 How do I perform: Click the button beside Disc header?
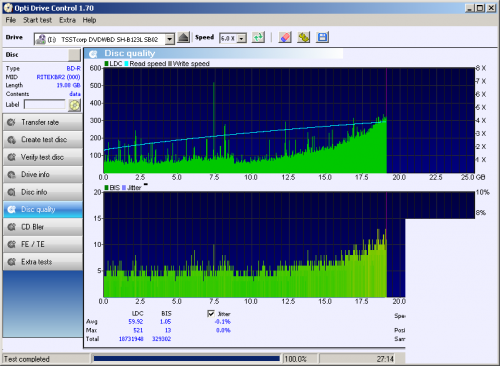point(74,55)
